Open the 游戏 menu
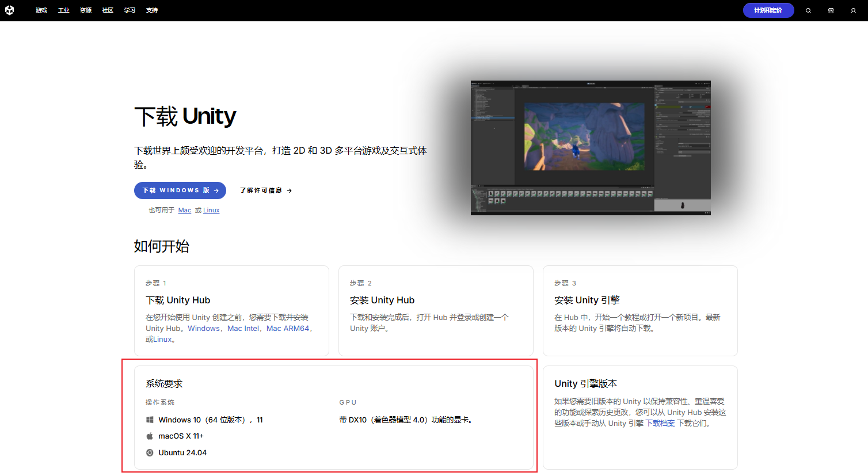Viewport: 868px width, 476px height. click(x=41, y=10)
